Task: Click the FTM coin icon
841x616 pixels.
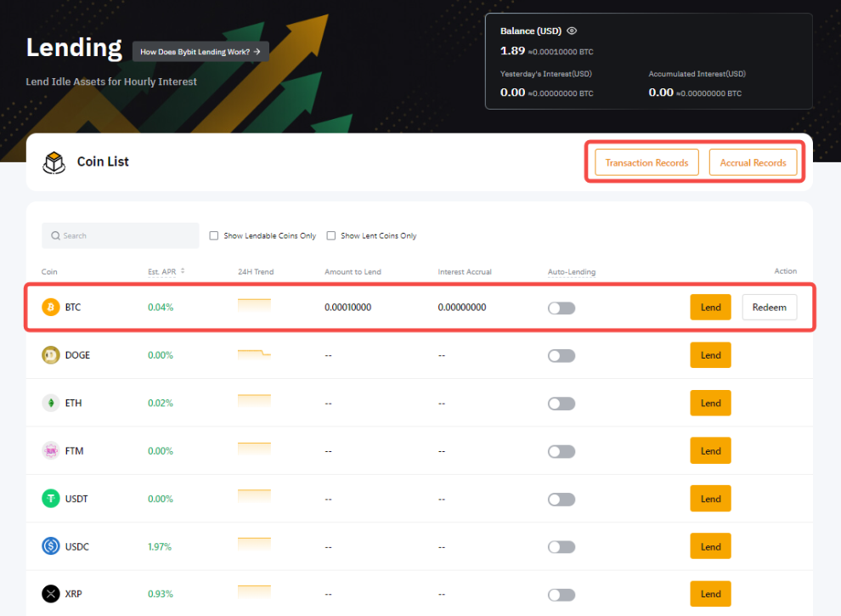Action: point(51,451)
